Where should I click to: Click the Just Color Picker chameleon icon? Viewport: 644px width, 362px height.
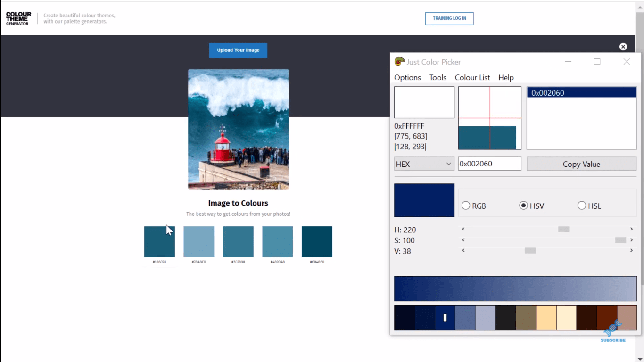(x=399, y=62)
